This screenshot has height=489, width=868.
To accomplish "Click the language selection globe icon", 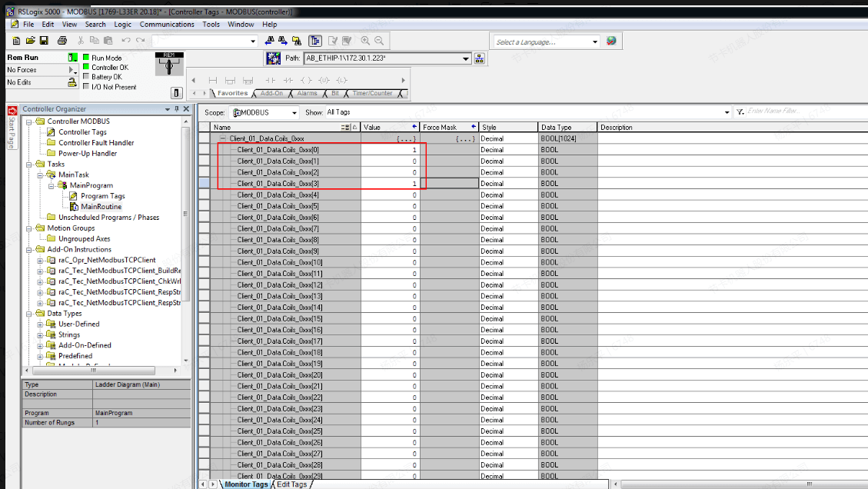I will [x=611, y=41].
